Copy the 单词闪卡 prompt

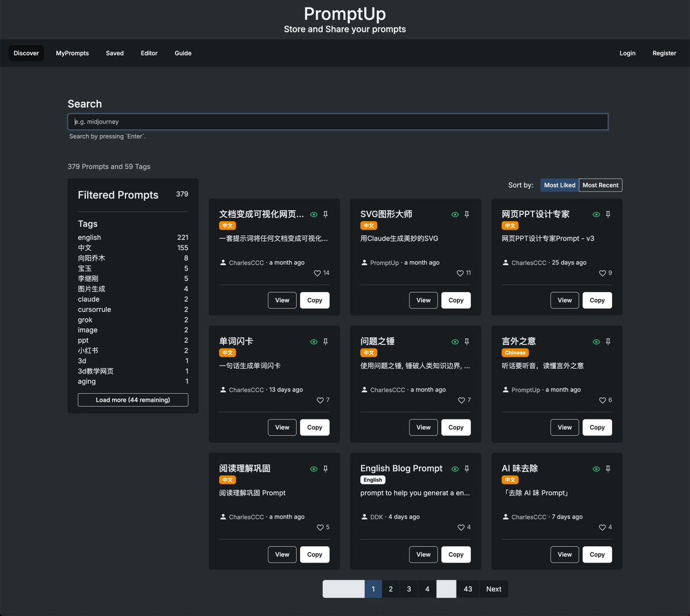pyautogui.click(x=315, y=427)
